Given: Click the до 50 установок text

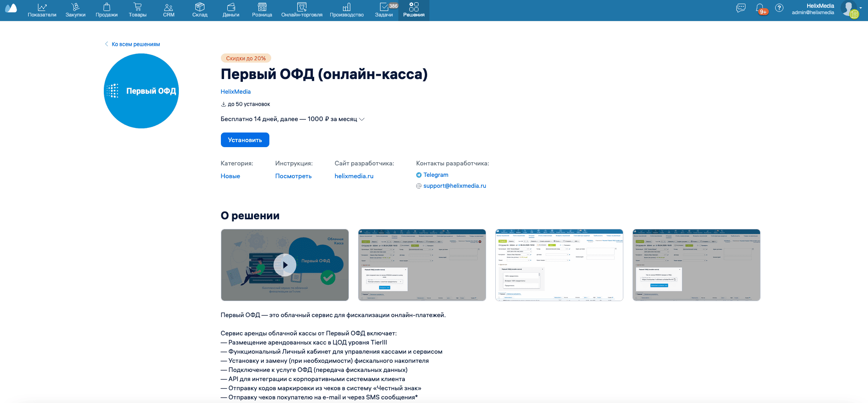Looking at the screenshot, I should (x=249, y=104).
